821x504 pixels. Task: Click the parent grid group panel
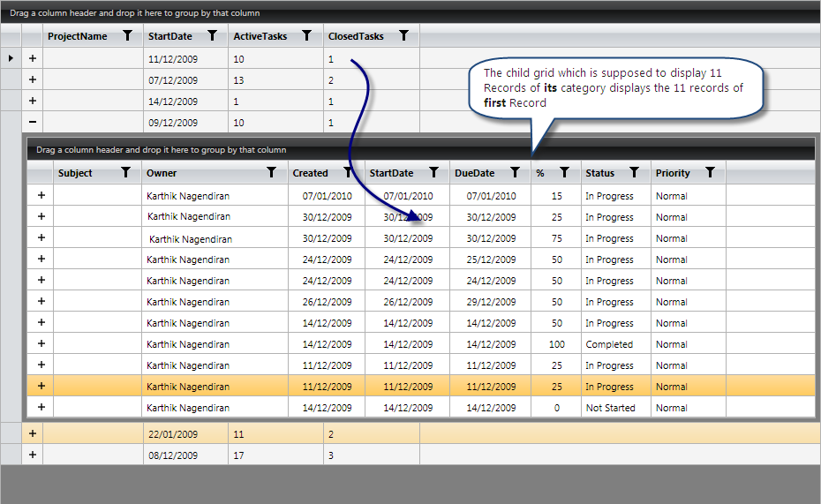pos(410,13)
